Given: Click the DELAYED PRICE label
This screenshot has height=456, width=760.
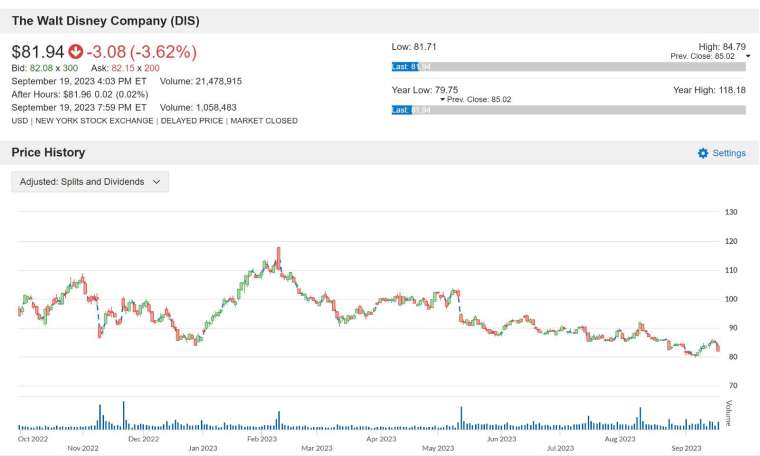Looking at the screenshot, I should (192, 121).
